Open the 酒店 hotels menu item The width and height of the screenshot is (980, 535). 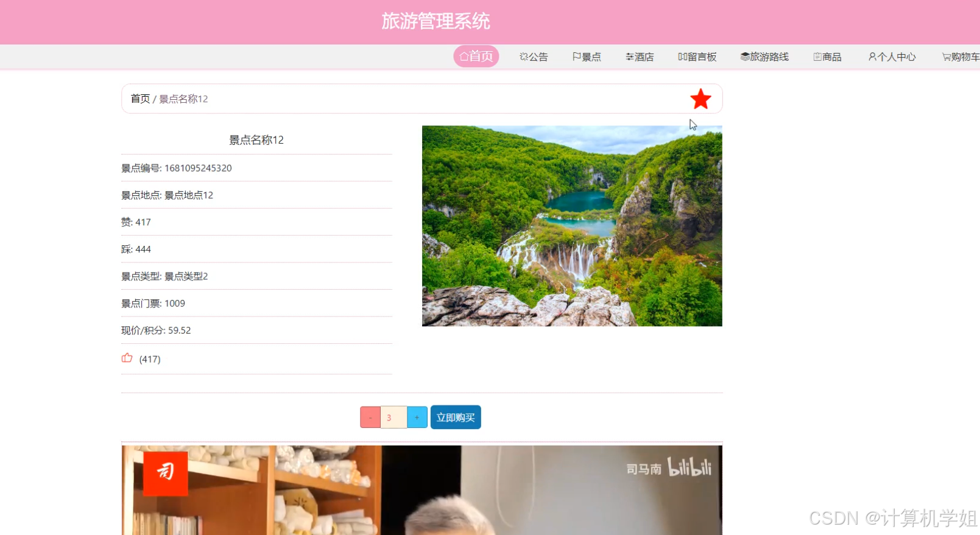[x=640, y=57]
